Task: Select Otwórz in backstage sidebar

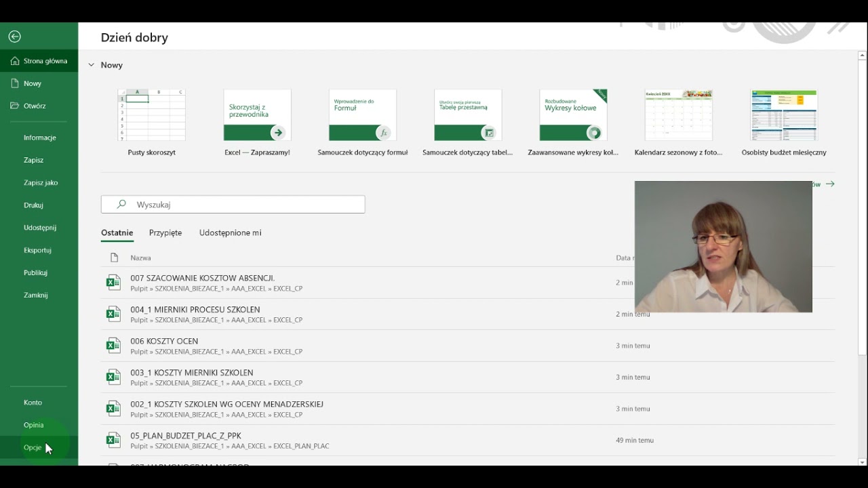Action: click(x=39, y=106)
